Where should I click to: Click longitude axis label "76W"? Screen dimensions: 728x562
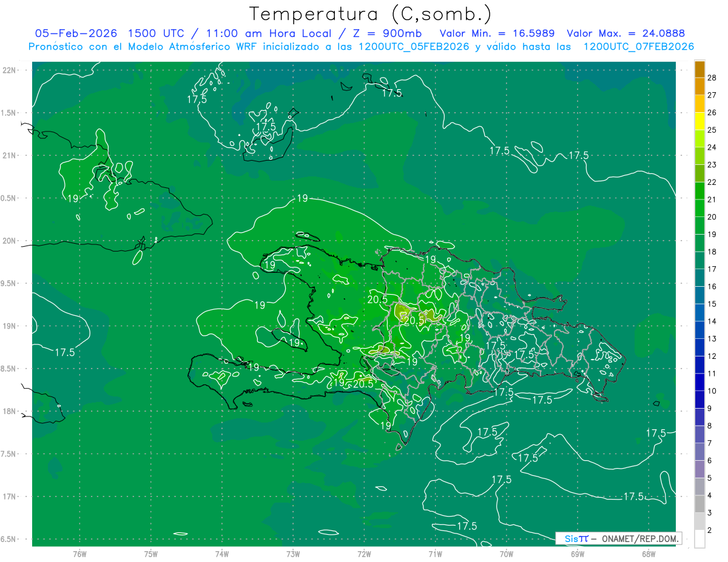(79, 554)
